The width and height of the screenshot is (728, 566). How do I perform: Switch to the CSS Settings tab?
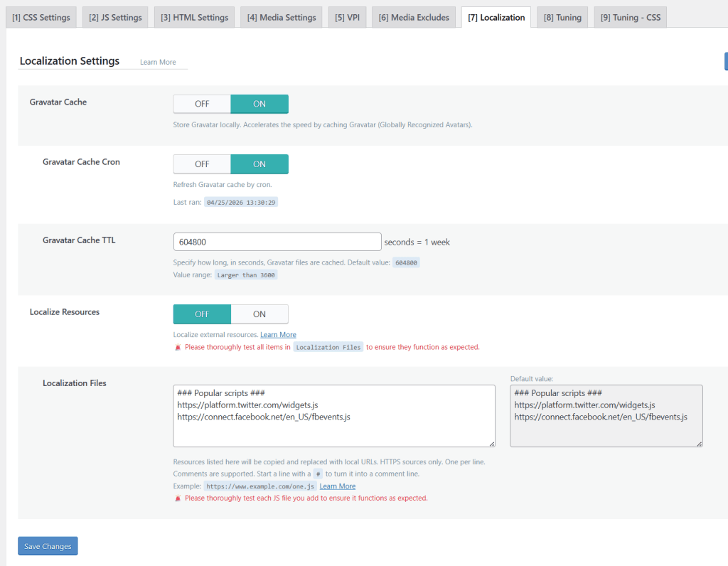[41, 17]
